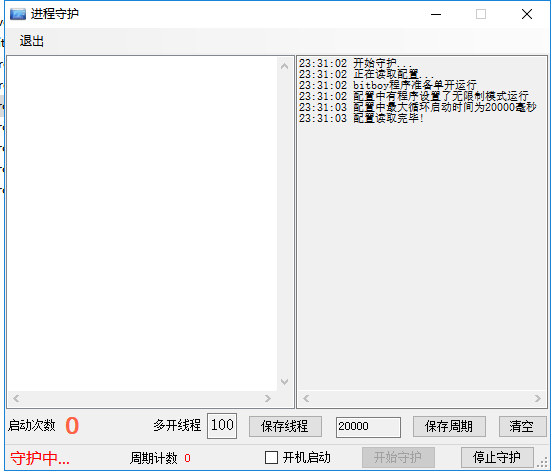Image resolution: width=555 pixels, height=475 pixels.
Task: Focus the 多开线程 field showing 100
Action: coord(222,426)
